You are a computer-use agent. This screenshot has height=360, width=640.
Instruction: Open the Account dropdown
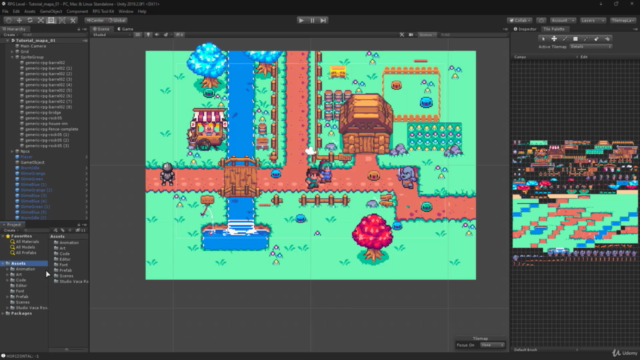pos(562,20)
